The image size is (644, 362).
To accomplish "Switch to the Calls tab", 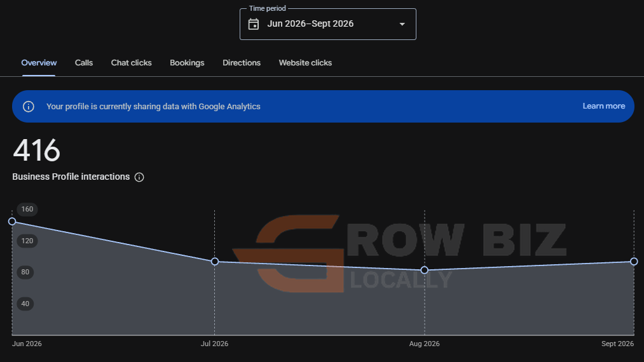I will pos(84,63).
